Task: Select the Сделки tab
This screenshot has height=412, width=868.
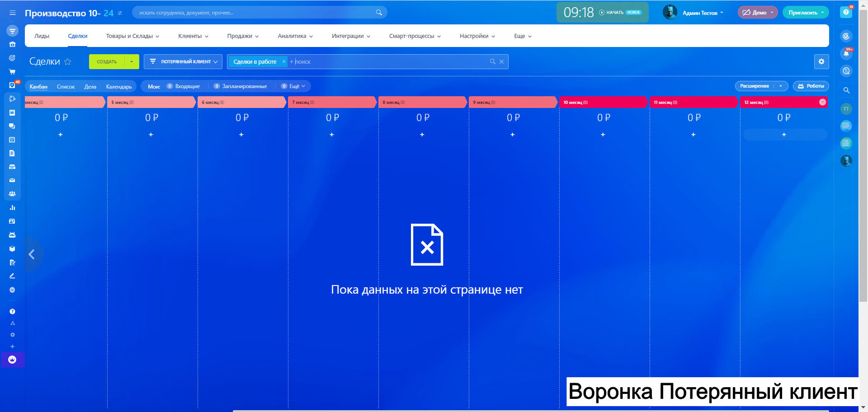Action: (x=78, y=36)
